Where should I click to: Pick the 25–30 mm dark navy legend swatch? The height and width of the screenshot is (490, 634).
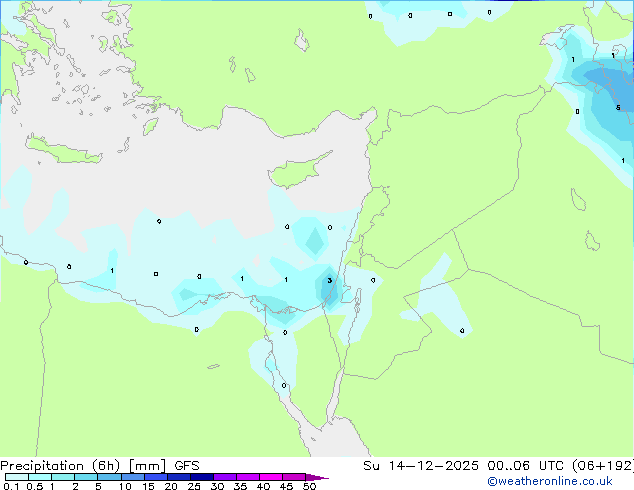pos(202,477)
